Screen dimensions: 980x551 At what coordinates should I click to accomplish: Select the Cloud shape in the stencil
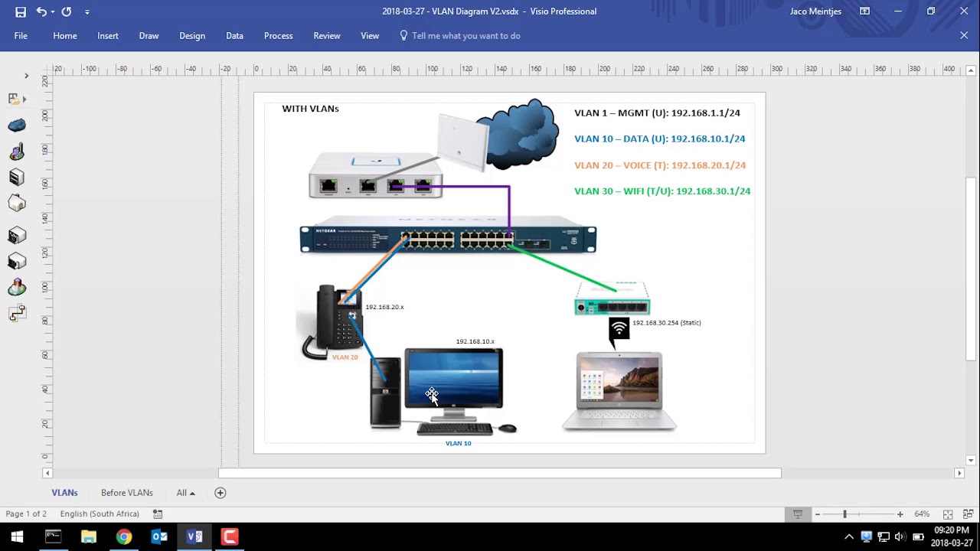(x=17, y=126)
